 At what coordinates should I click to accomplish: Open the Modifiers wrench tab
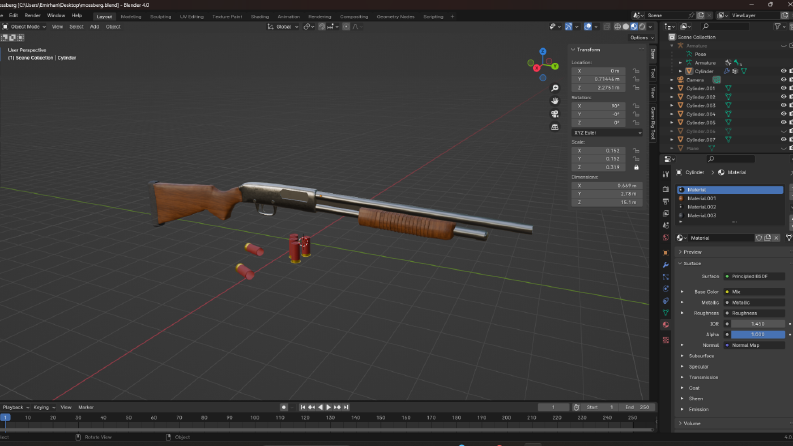coord(666,265)
